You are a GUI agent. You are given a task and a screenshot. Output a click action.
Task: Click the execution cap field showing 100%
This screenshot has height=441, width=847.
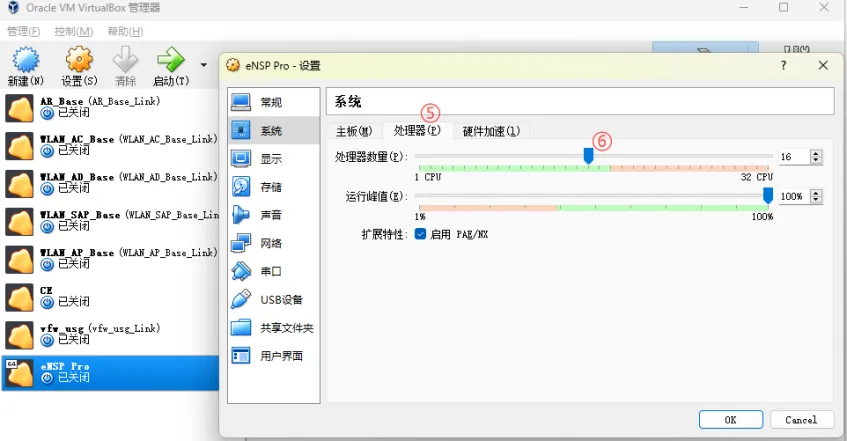[794, 196]
